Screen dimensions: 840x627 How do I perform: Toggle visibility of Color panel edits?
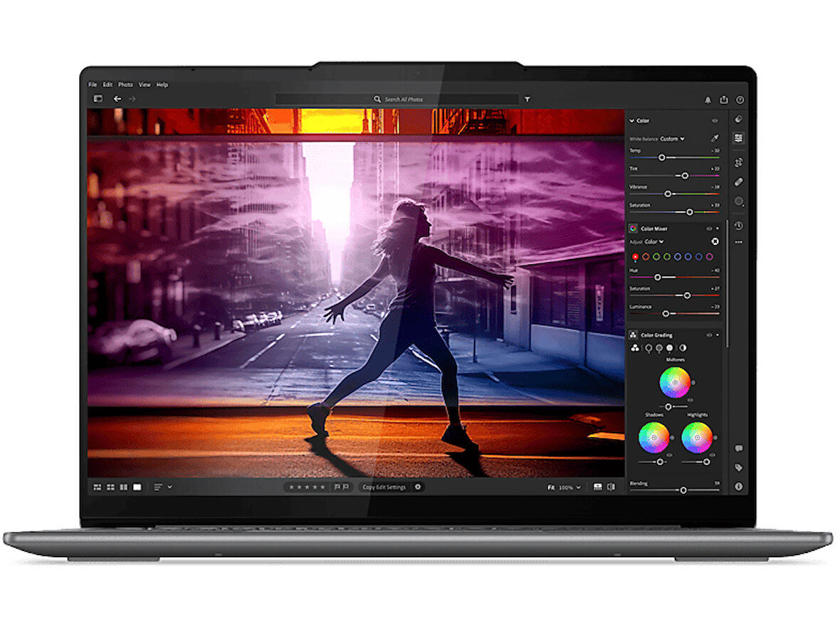pos(715,121)
